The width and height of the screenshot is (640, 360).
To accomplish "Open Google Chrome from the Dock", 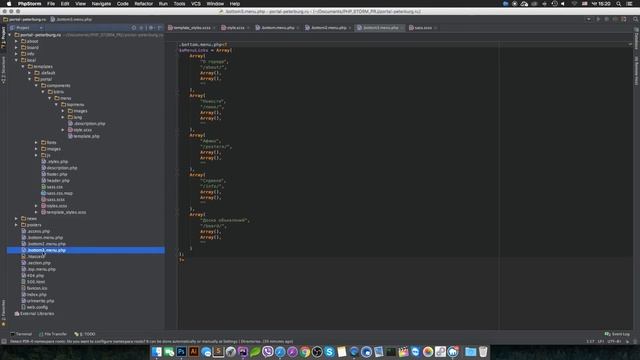I will [304, 352].
